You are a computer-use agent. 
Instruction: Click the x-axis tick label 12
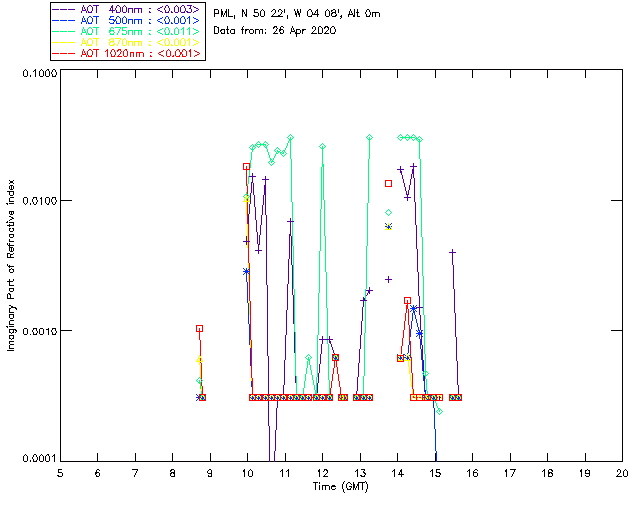pos(322,474)
